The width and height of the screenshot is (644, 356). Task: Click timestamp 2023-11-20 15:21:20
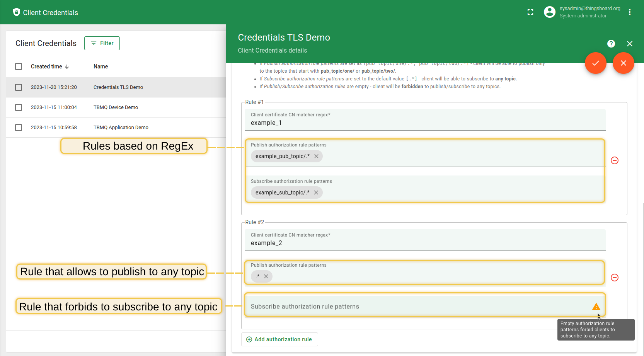click(x=54, y=87)
